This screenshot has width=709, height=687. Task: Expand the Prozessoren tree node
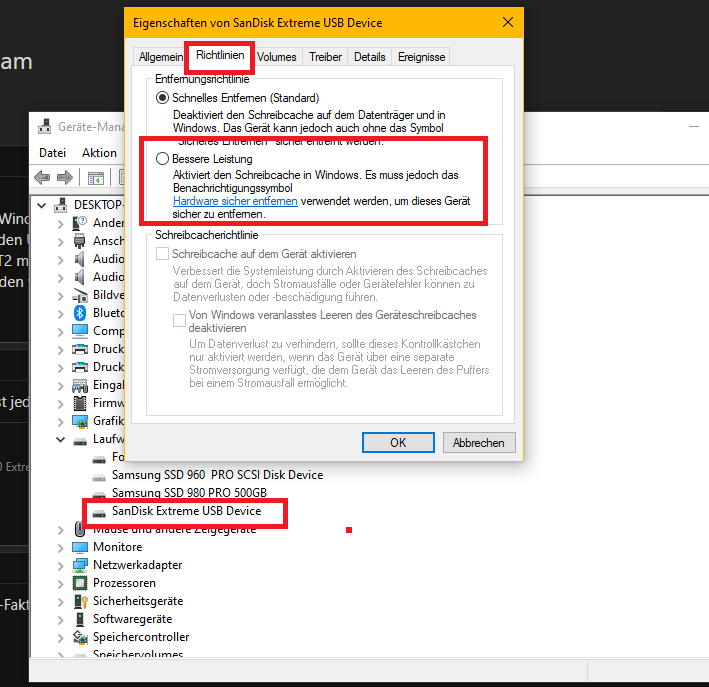click(61, 584)
